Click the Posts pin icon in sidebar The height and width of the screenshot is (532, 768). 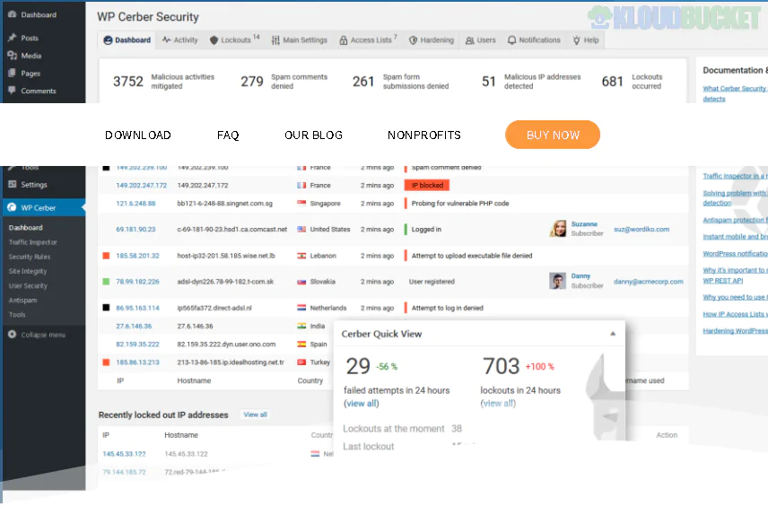pyautogui.click(x=12, y=39)
